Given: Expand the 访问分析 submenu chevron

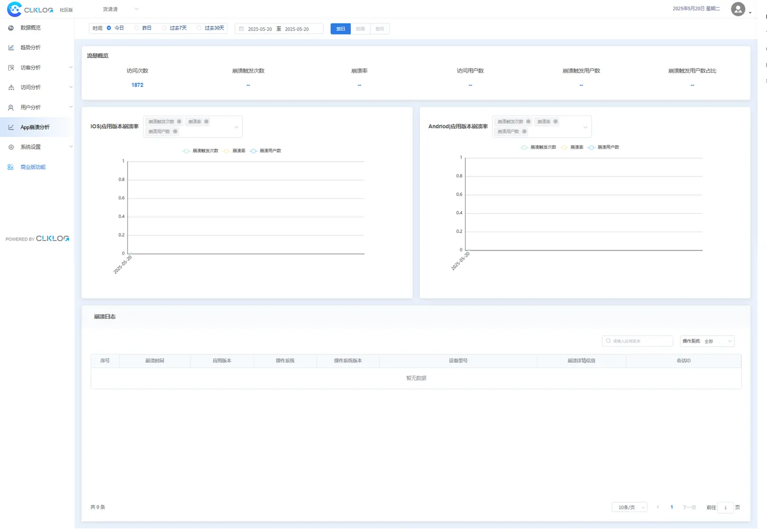Looking at the screenshot, I should tap(71, 87).
